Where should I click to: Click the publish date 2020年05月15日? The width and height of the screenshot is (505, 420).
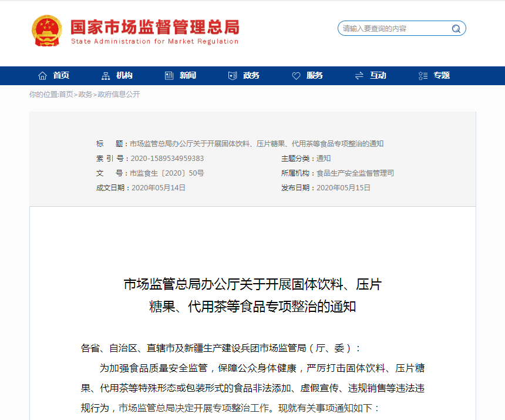click(x=344, y=188)
